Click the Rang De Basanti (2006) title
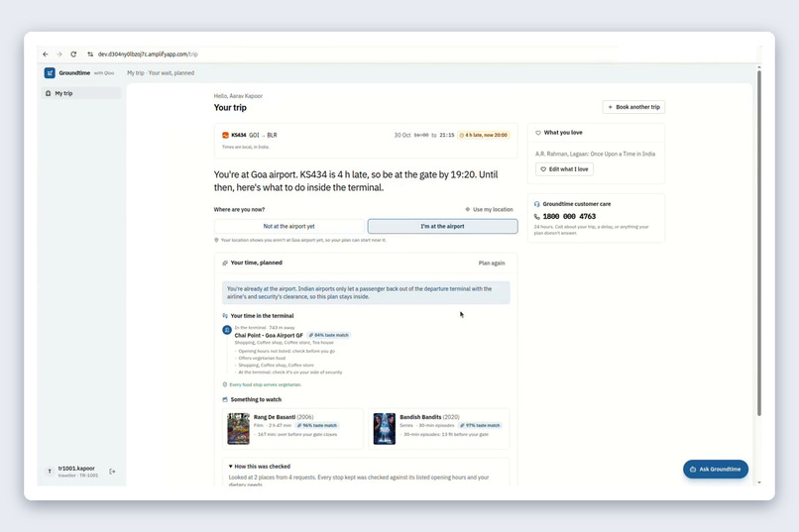 click(284, 417)
